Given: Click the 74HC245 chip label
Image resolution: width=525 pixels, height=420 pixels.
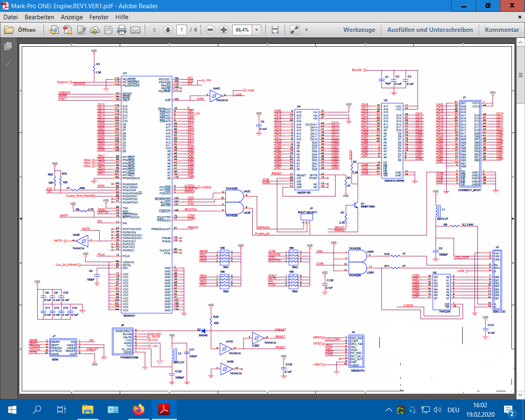Looking at the screenshot, I should click(445, 312).
